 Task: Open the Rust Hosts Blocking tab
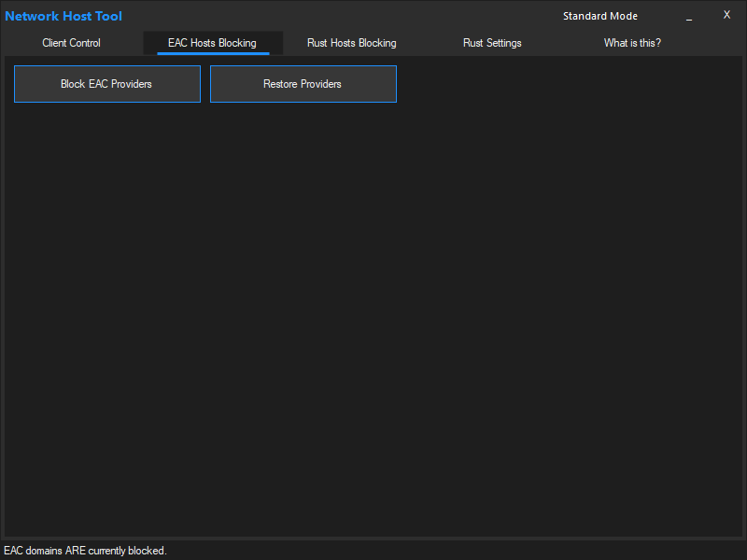point(351,43)
